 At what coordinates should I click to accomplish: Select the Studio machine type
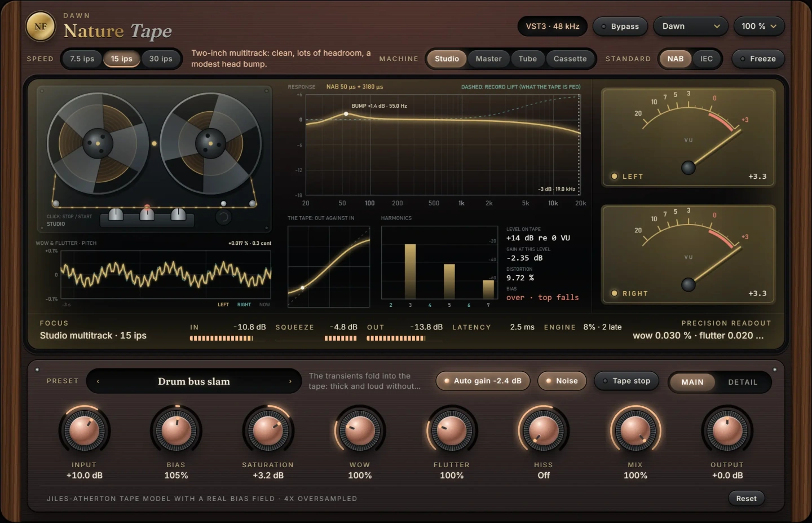tap(447, 59)
